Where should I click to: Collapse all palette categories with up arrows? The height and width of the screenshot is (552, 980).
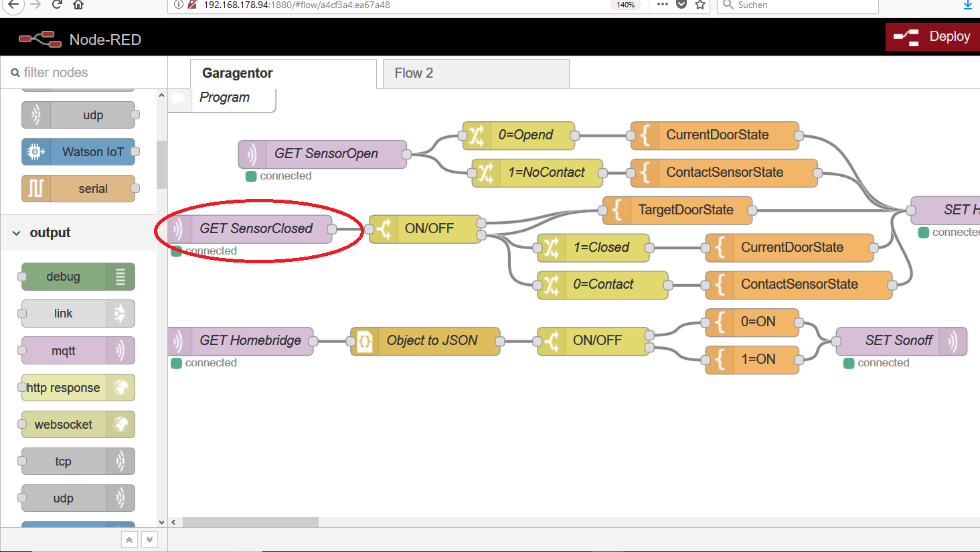point(130,539)
